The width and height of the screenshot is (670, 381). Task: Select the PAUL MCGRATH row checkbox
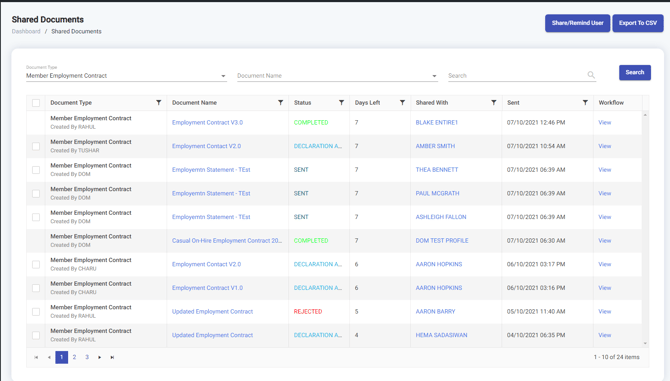click(36, 193)
